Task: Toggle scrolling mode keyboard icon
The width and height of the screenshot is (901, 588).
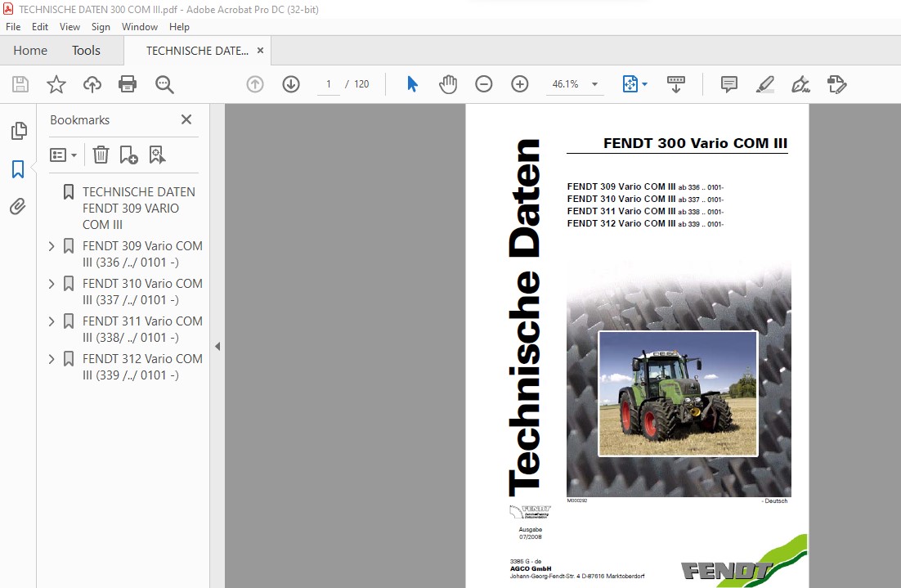Action: pos(675,84)
